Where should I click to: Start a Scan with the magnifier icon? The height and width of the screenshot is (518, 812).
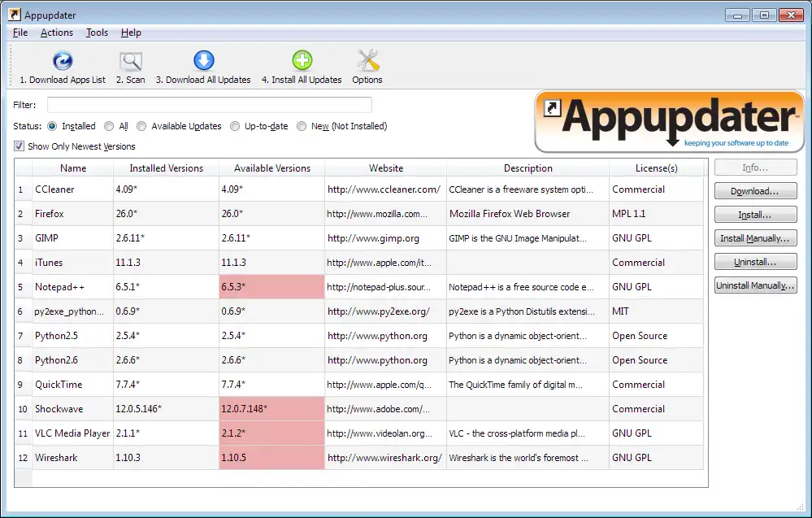pos(131,61)
